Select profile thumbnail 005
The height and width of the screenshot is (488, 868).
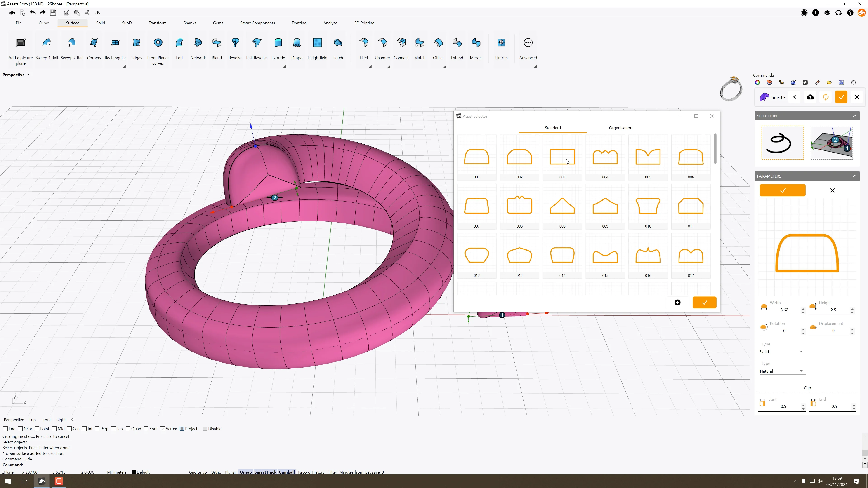(648, 158)
